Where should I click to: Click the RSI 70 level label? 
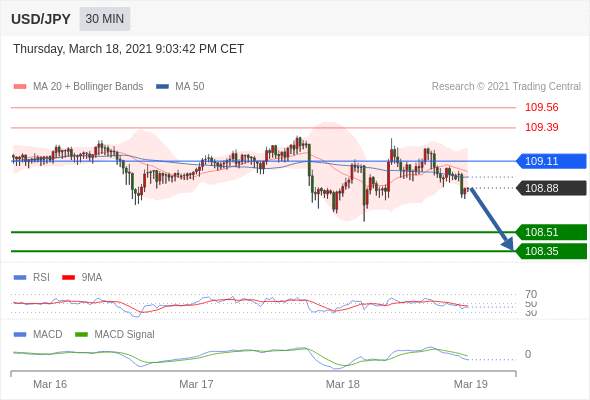[531, 294]
